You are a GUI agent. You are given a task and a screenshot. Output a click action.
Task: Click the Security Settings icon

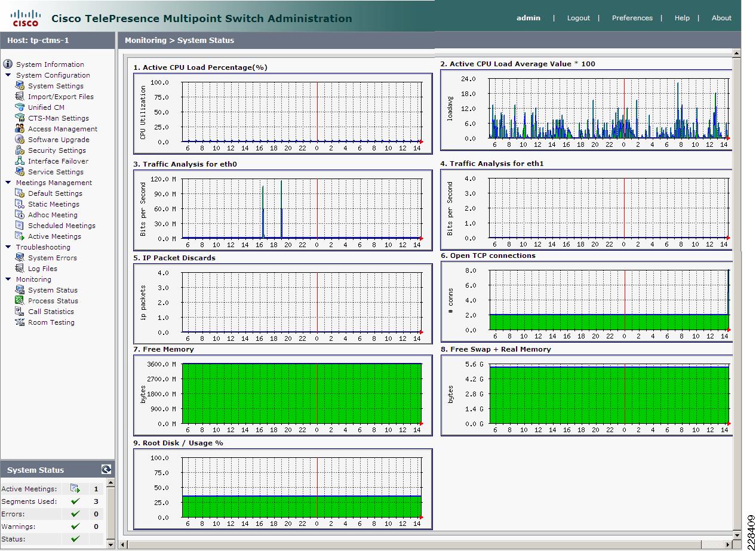pyautogui.click(x=20, y=150)
